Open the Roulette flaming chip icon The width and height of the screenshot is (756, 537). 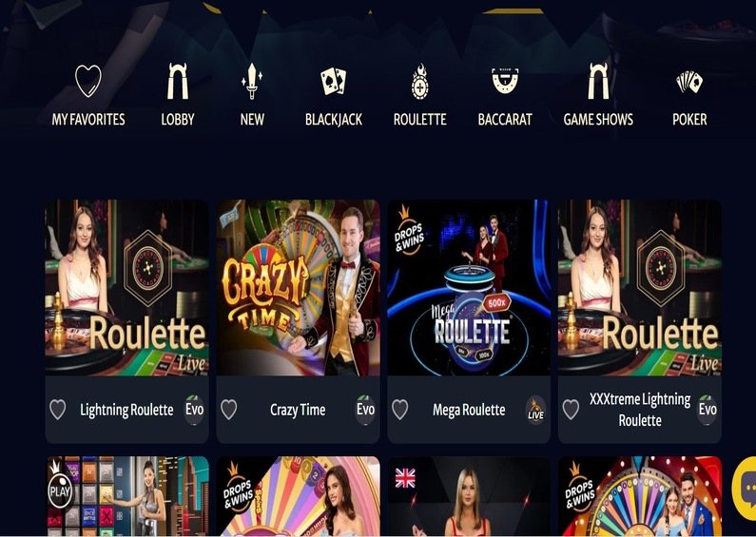click(x=420, y=82)
